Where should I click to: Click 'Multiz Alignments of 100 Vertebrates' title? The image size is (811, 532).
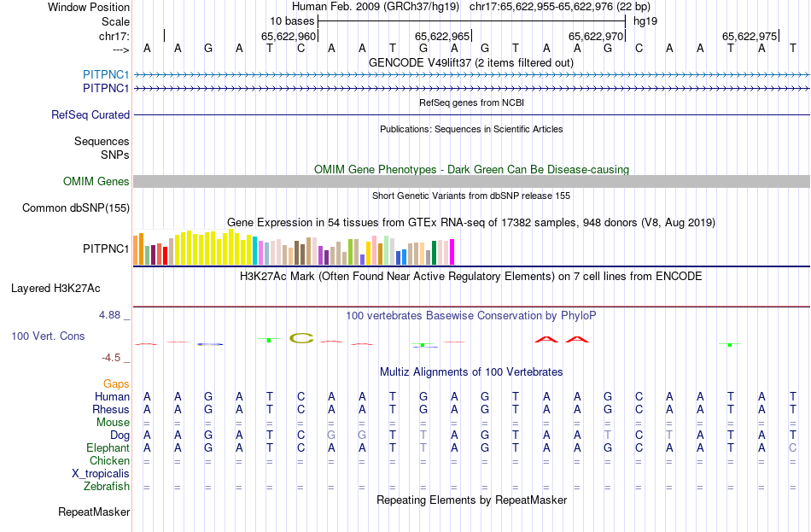(471, 372)
